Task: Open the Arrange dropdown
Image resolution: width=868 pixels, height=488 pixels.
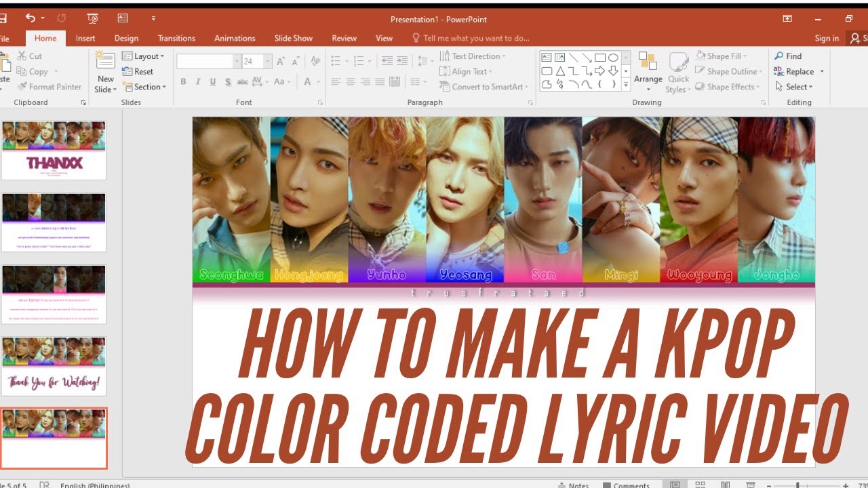Action: click(648, 71)
